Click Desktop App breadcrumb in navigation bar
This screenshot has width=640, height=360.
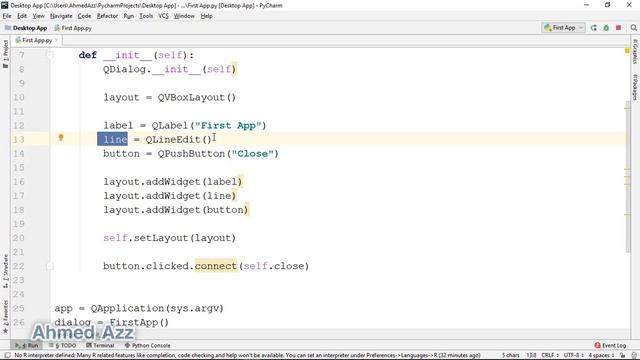point(26,28)
